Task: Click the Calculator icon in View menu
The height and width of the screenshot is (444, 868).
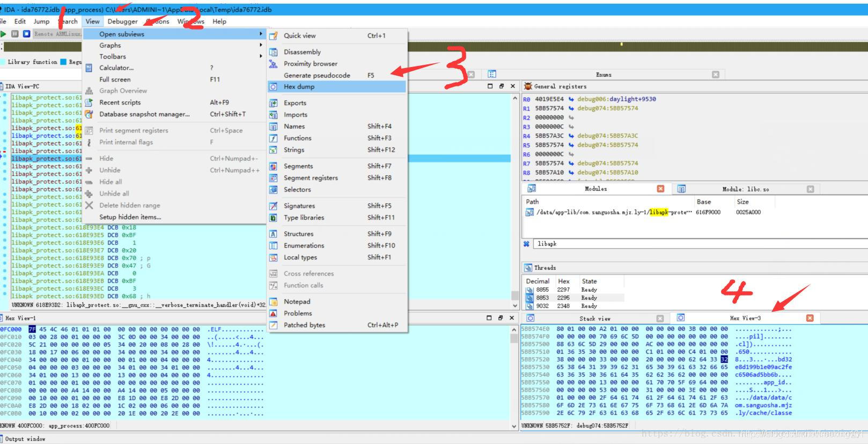Action: coord(89,68)
